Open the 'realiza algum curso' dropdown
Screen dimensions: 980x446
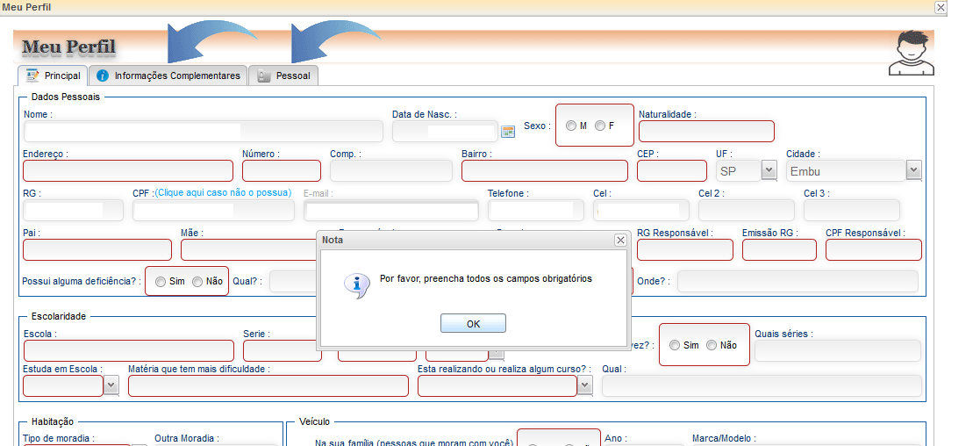584,386
